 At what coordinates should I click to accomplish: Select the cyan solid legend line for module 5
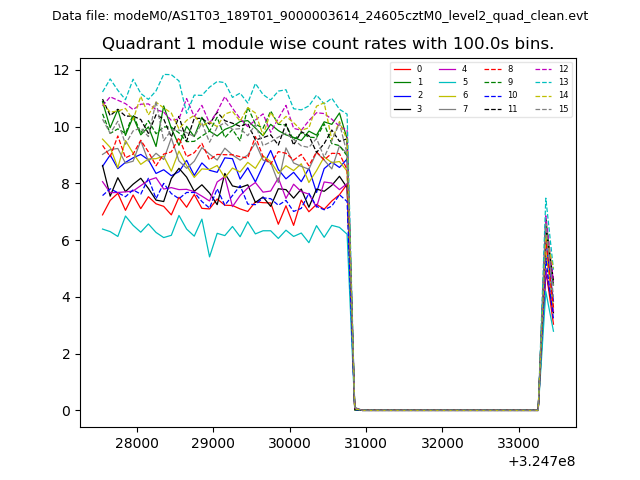[x=449, y=82]
